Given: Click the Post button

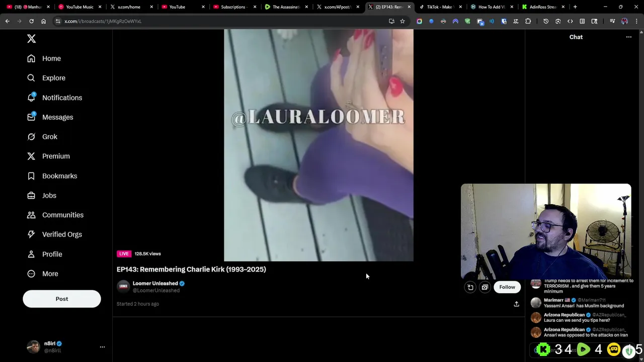Looking at the screenshot, I should tap(62, 299).
